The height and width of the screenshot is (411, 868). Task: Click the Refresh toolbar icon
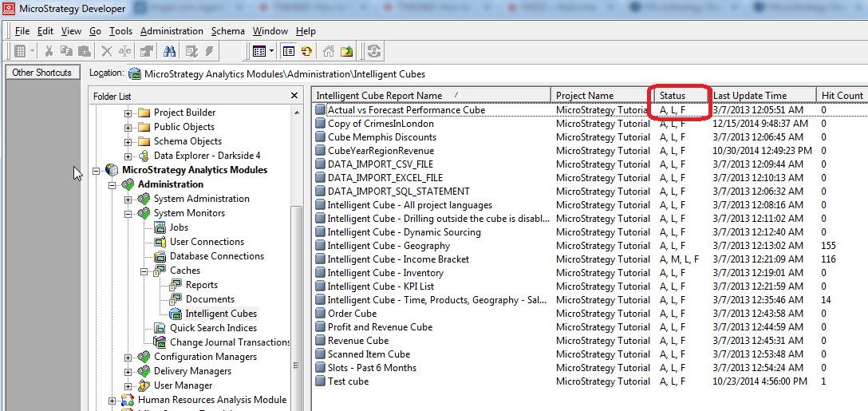tap(306, 51)
